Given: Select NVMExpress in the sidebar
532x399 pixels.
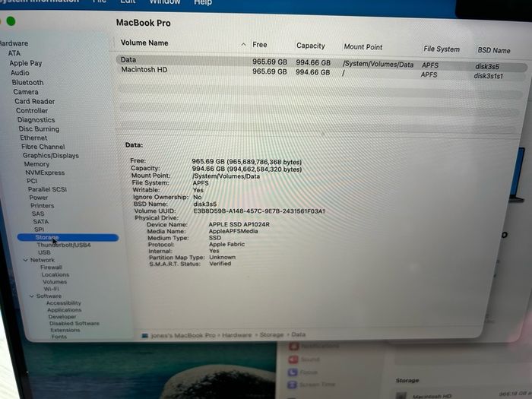Looking at the screenshot, I should coord(45,173).
